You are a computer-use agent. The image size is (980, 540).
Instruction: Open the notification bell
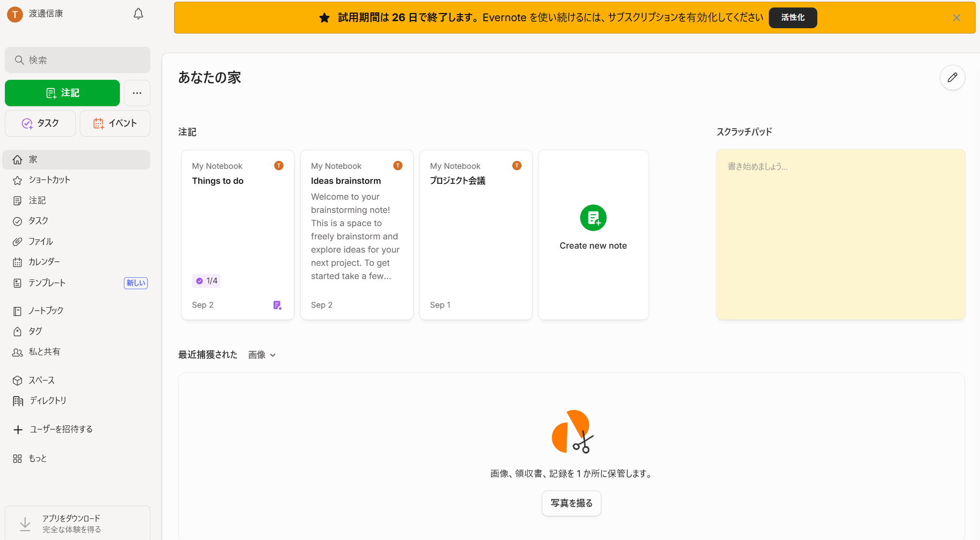(x=138, y=14)
